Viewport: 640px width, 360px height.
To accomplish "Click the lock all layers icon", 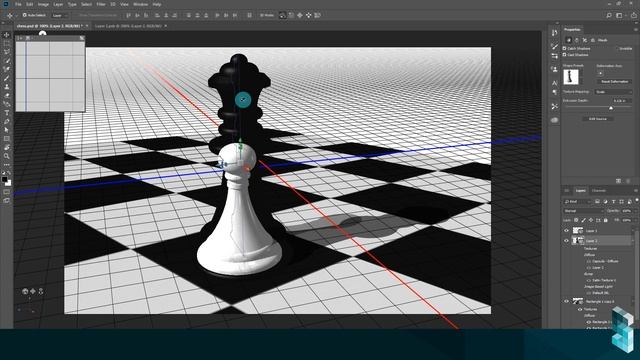I will 606,220.
